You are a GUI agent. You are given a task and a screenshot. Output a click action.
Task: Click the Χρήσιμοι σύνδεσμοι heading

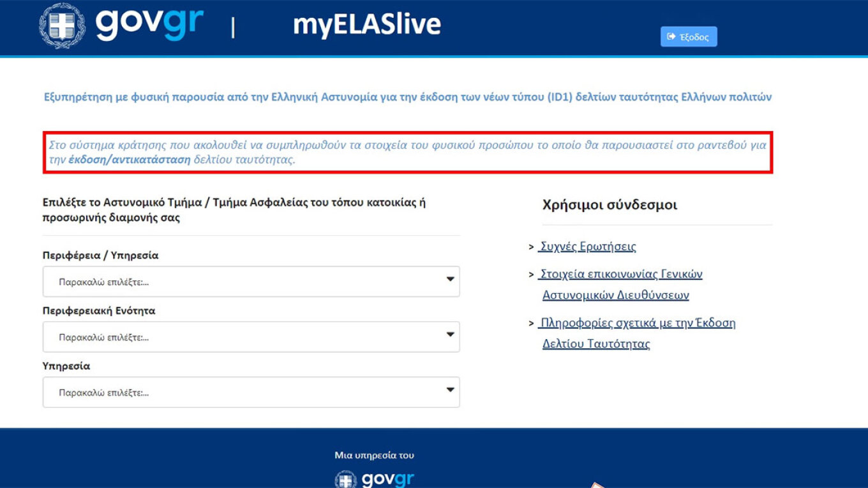[610, 205]
